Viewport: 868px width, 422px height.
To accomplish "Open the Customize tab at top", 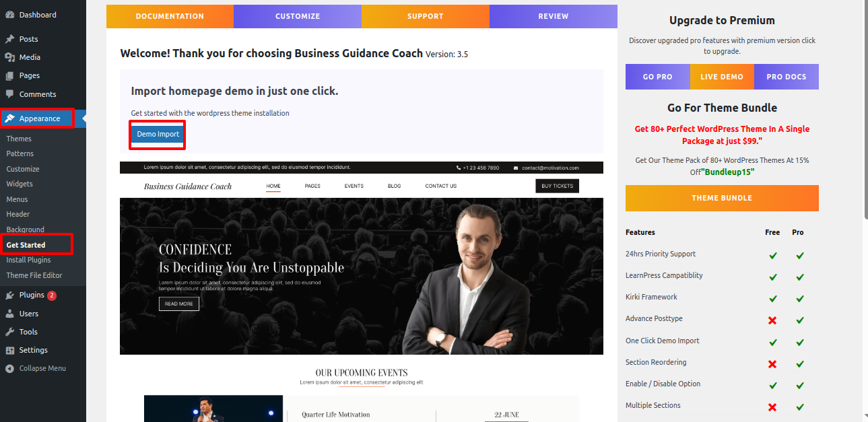I will pyautogui.click(x=298, y=16).
